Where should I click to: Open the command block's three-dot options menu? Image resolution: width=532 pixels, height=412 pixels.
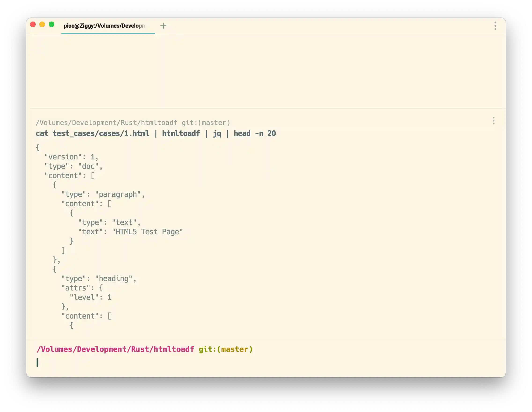click(x=493, y=121)
